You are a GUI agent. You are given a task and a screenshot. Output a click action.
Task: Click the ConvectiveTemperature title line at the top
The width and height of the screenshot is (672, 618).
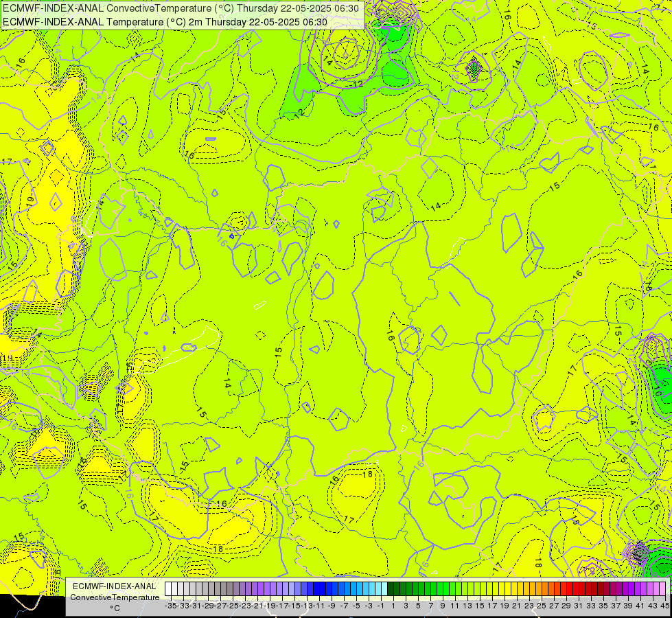pyautogui.click(x=181, y=8)
